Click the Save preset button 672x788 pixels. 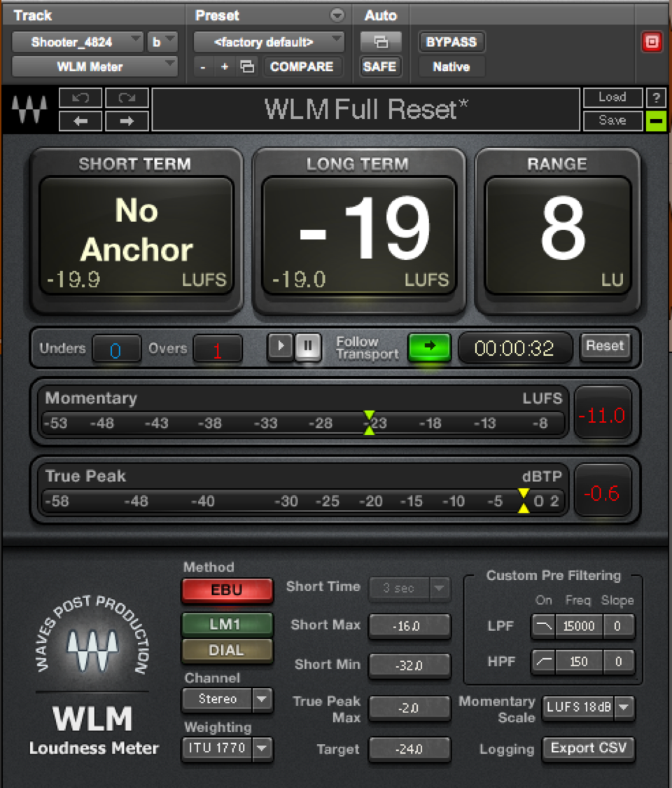pyautogui.click(x=612, y=121)
